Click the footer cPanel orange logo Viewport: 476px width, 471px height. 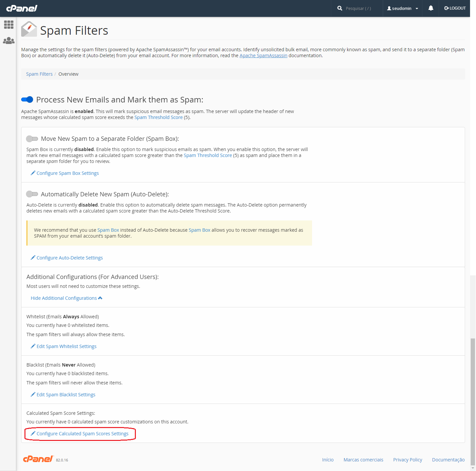coord(38,459)
